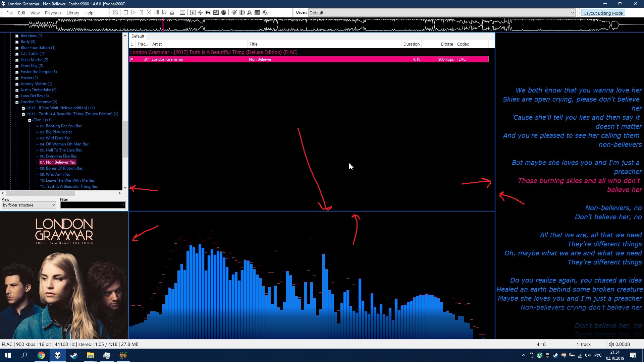
Task: Click the waveform seekbar position marker
Action: pos(163,25)
